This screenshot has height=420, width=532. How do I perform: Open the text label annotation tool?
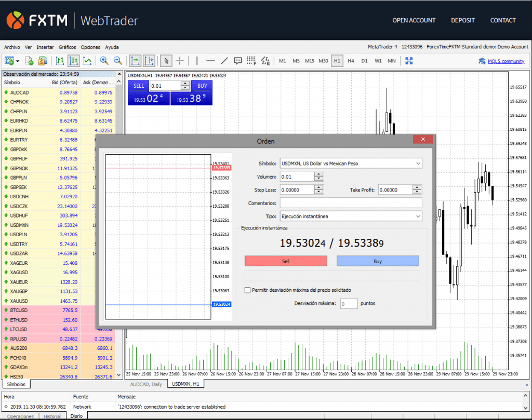(237, 61)
